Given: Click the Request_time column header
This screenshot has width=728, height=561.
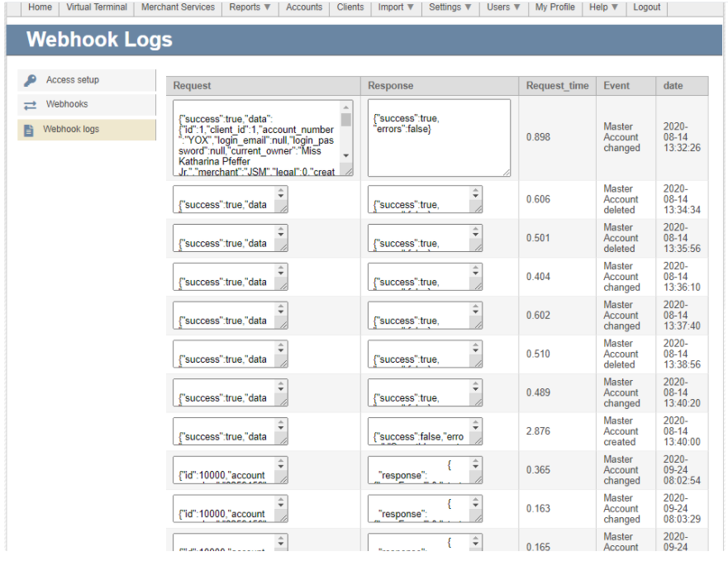Looking at the screenshot, I should (557, 86).
